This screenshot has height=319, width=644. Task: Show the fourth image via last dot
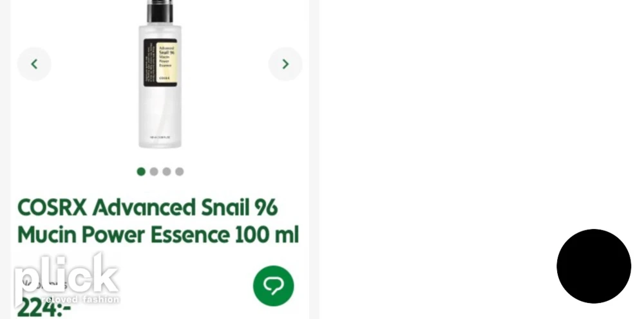pos(180,172)
